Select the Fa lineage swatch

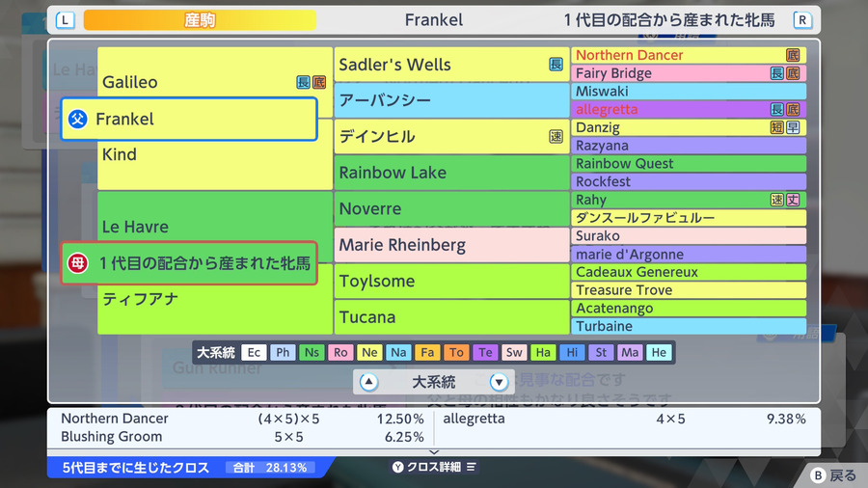click(x=427, y=352)
